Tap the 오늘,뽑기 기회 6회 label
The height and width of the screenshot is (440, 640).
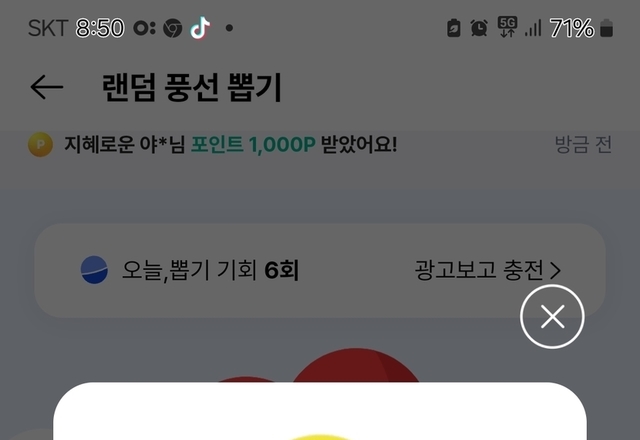[x=210, y=270]
